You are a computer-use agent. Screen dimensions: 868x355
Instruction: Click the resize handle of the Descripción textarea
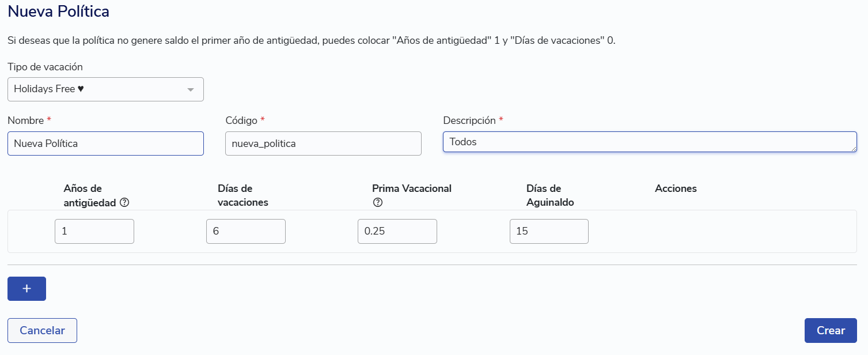pyautogui.click(x=853, y=148)
